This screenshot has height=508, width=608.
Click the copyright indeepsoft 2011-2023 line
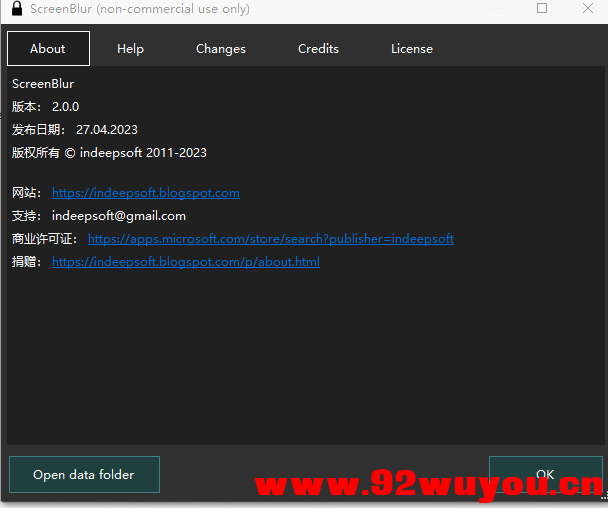[109, 153]
